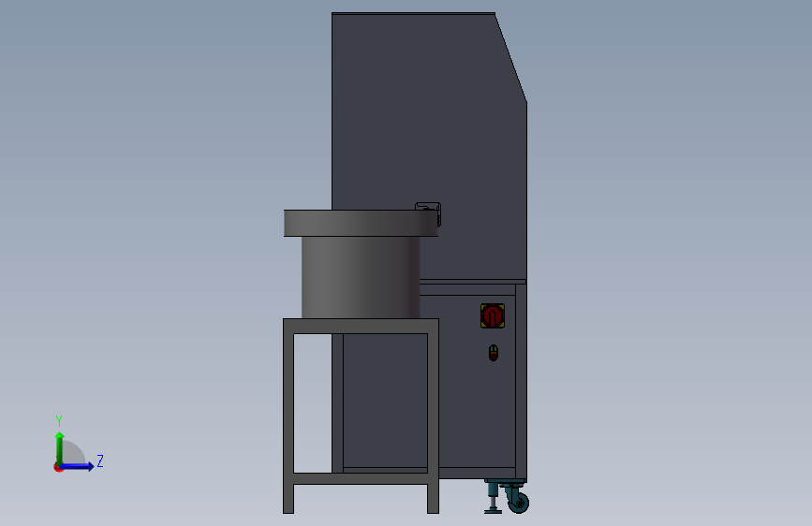Select the wide top rim of the feeder bowl
Image resolution: width=812 pixels, height=526 pixels.
coord(361,223)
